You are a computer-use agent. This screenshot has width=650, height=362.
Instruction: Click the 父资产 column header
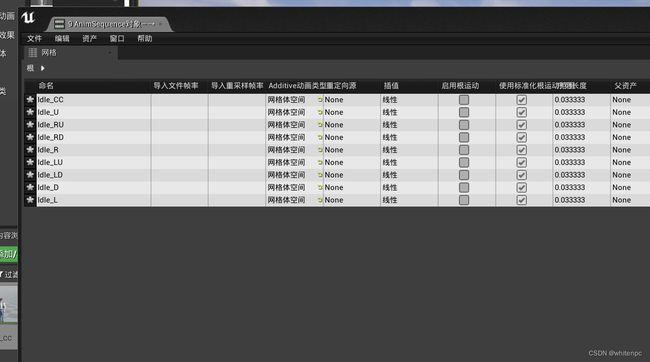[x=625, y=86]
